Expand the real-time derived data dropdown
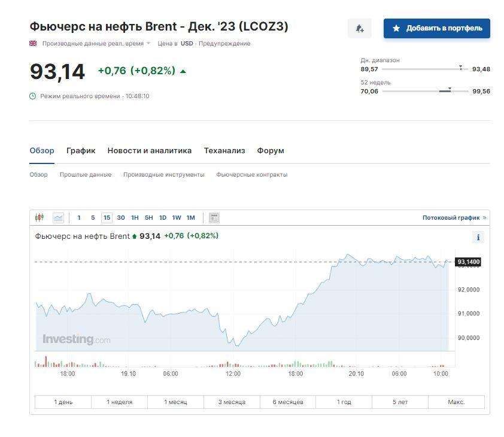 148,44
